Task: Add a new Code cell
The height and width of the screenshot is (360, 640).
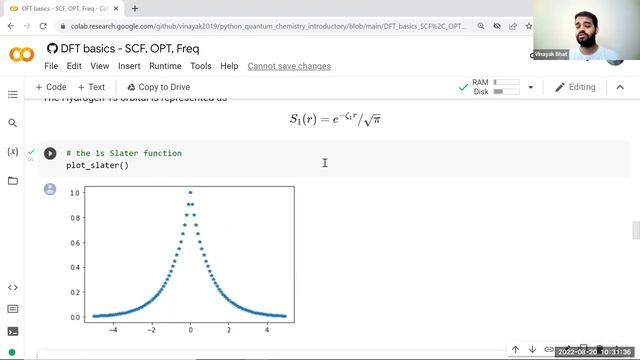Action: [x=51, y=87]
